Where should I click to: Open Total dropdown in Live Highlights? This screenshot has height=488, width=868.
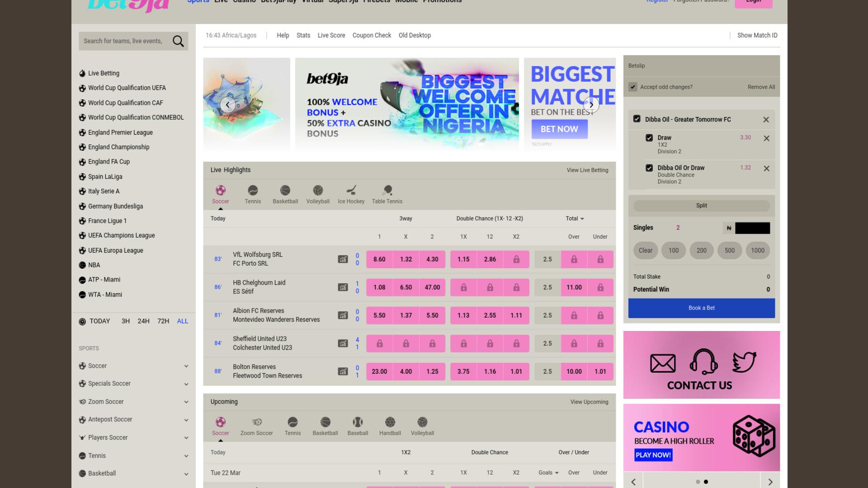coord(575,219)
